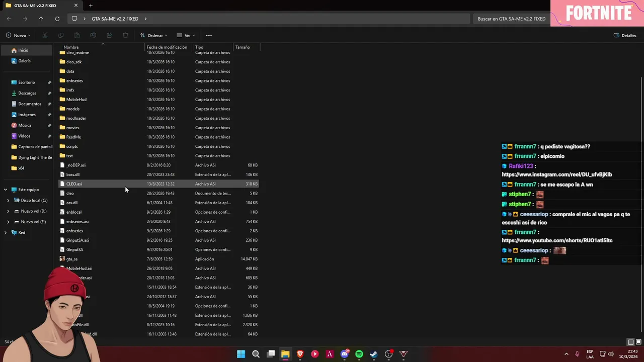Open taskbar Search
The height and width of the screenshot is (362, 644).
point(256,354)
